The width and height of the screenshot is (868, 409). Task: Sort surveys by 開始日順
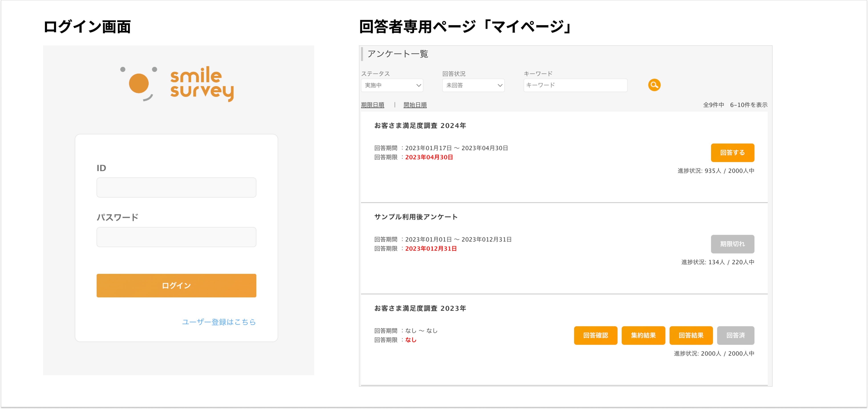415,105
